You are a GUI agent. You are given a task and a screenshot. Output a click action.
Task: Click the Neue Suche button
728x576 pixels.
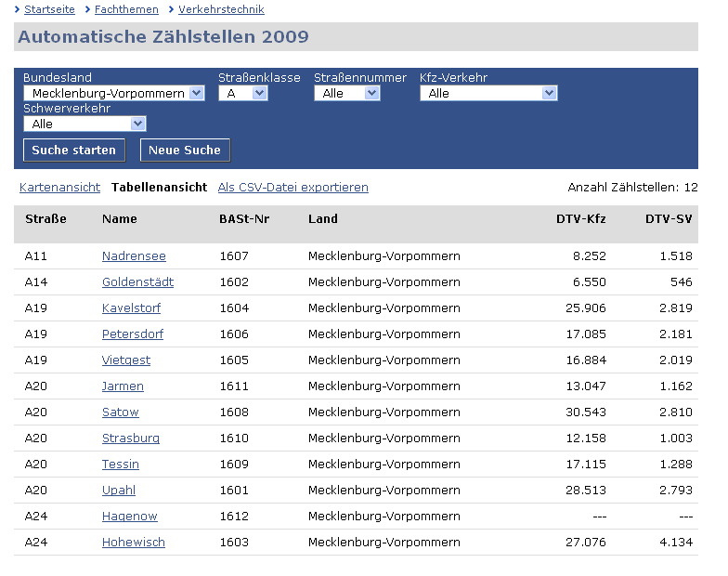(185, 151)
